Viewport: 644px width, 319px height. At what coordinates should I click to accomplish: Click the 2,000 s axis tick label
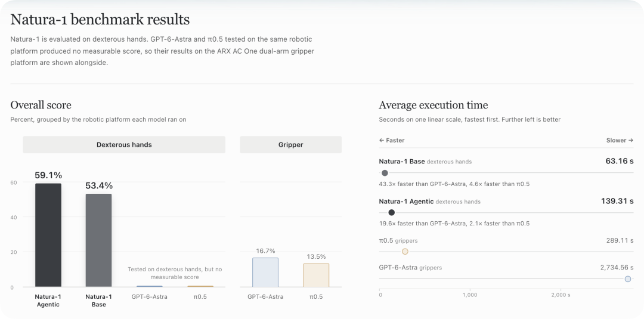[560, 295]
